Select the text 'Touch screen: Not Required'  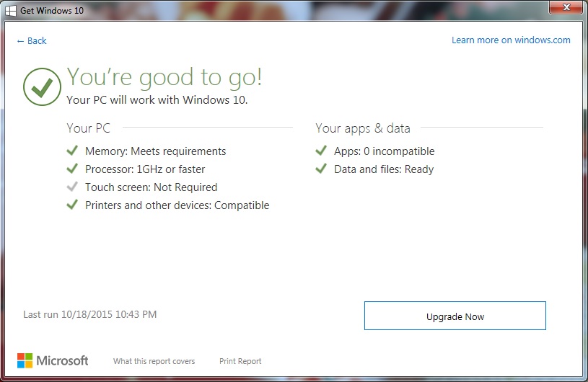click(x=151, y=187)
